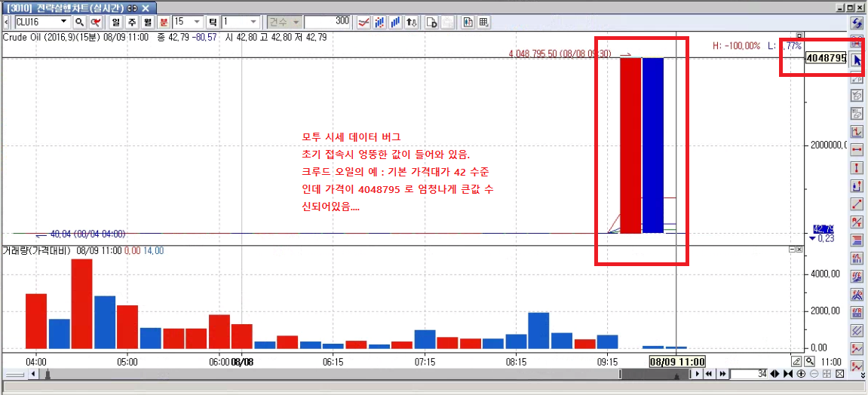Open the CLU16 symbol dropdown

tap(63, 22)
